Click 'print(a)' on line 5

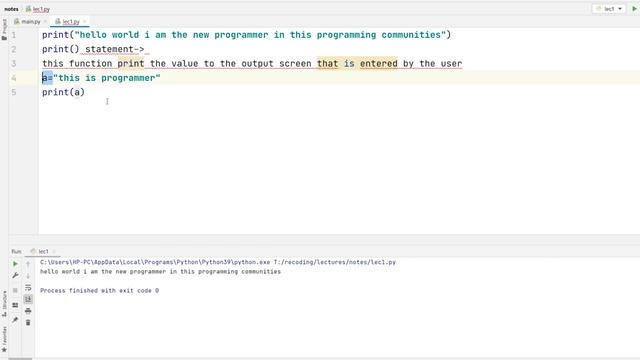(x=63, y=92)
